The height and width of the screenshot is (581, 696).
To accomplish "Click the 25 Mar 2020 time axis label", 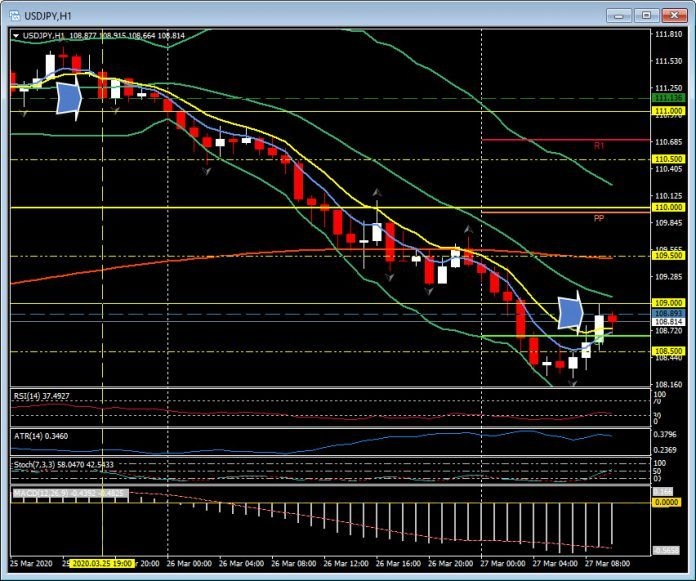I will 31,564.
